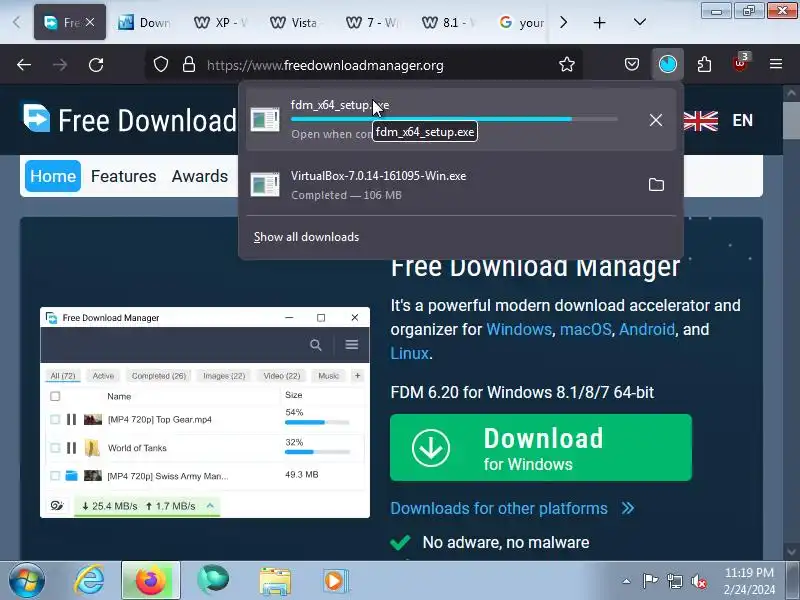Open tracking protection shield icon
The width and height of the screenshot is (800, 600).
161,65
